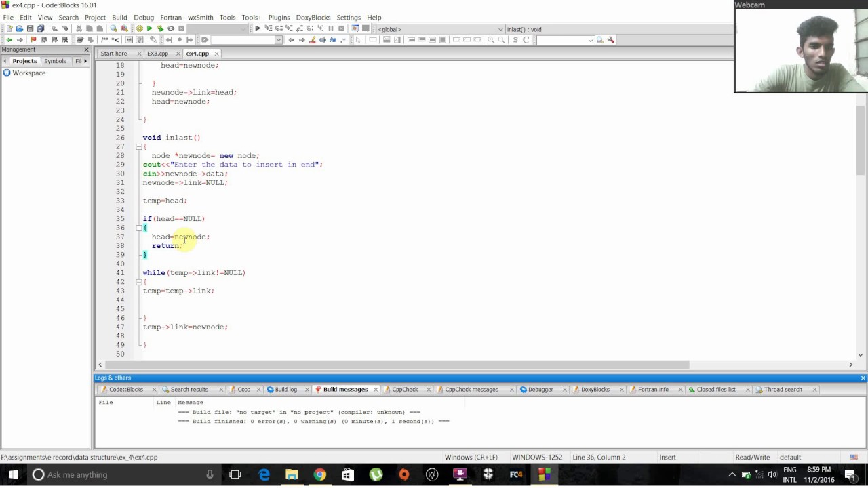Viewport: 868px width, 488px height.
Task: Click the Build gear icon
Action: point(140,28)
